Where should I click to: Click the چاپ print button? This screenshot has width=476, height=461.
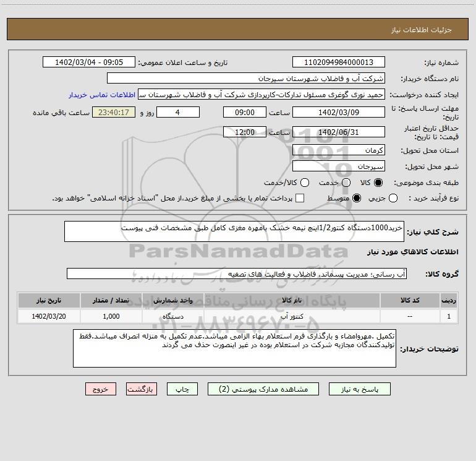[x=182, y=389]
